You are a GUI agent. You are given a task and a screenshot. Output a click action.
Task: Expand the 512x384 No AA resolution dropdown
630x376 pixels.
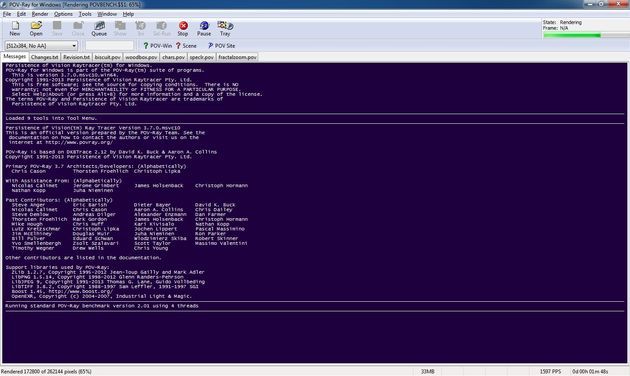tap(41, 46)
